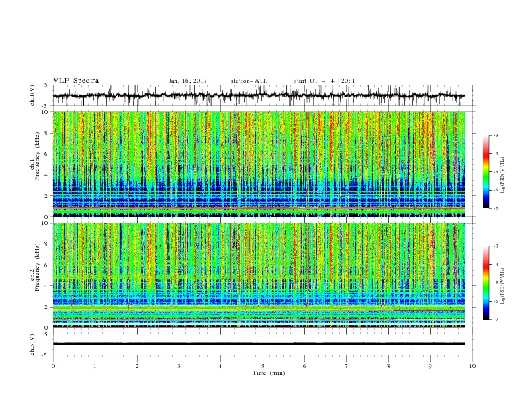Click the '-3' value on ch.1 color bar
The width and height of the screenshot is (532, 411).
496,135
